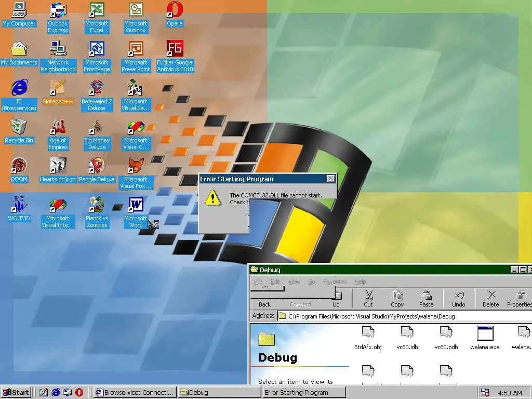Open the Help menu in Debug window
Viewport: 532px width, 399px height.
coord(361,282)
